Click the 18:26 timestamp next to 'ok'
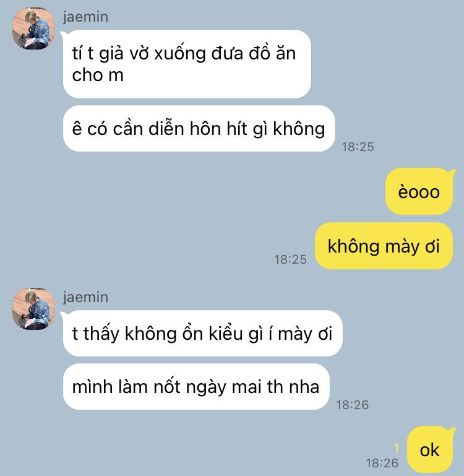Image resolution: width=464 pixels, height=476 pixels. point(382,463)
